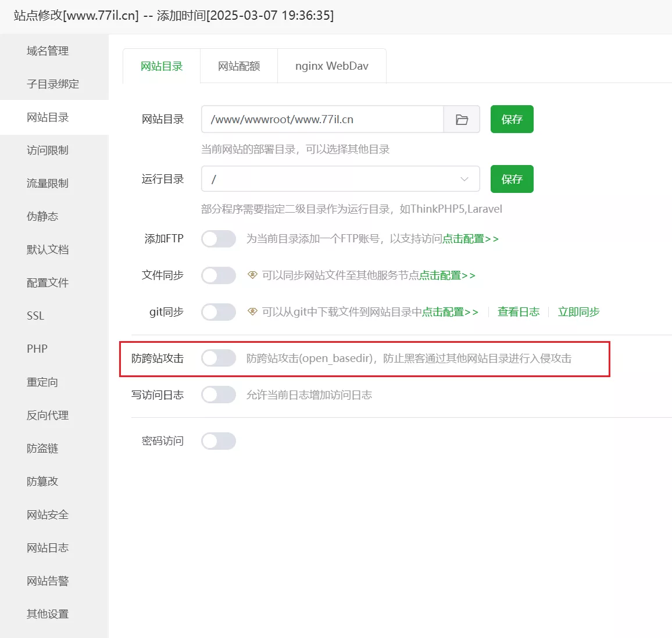Screen dimensions: 672x638
Task: Click premium icon next to 文件同步 description
Action: 252,275
